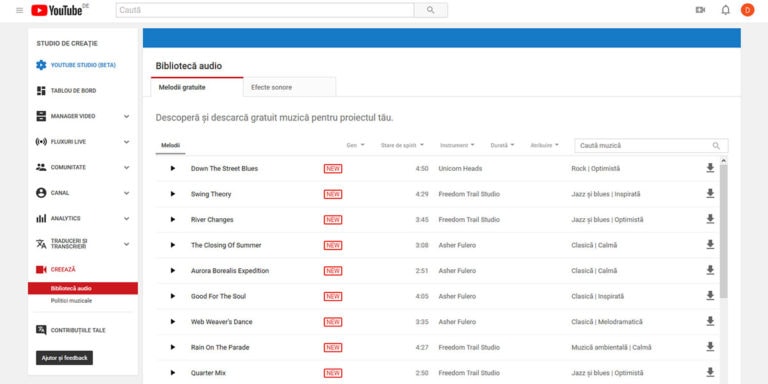Play The Closing Of Summer

tap(172, 245)
